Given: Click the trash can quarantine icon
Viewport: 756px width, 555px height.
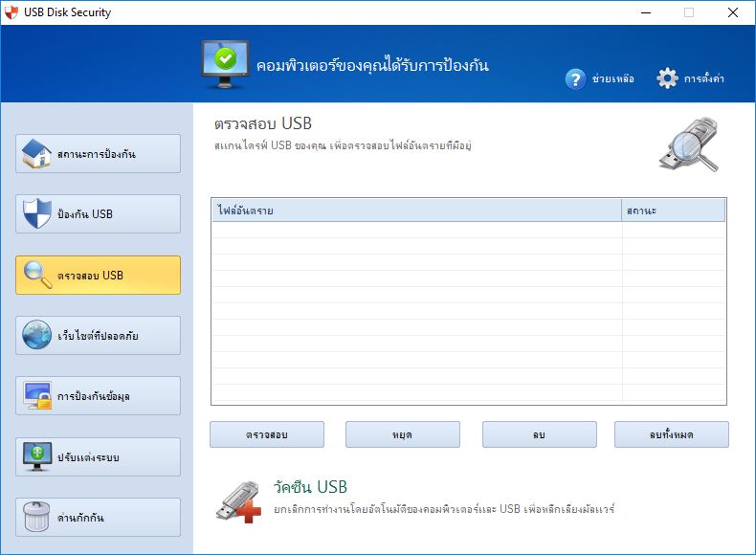Looking at the screenshot, I should click(x=36, y=517).
